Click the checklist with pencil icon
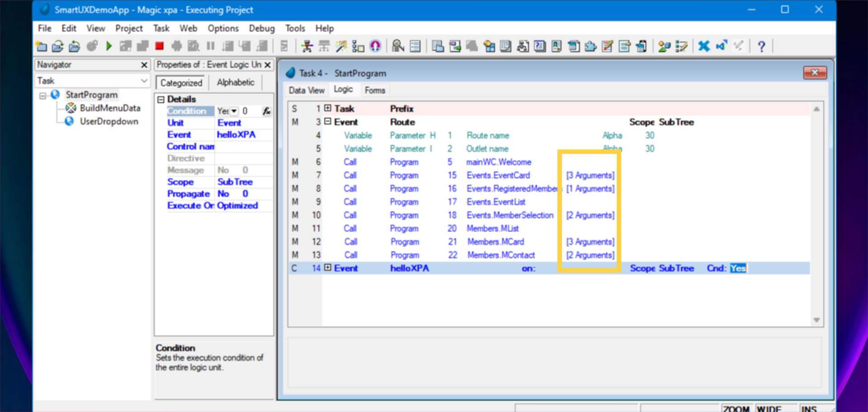The width and height of the screenshot is (868, 412). tap(681, 46)
